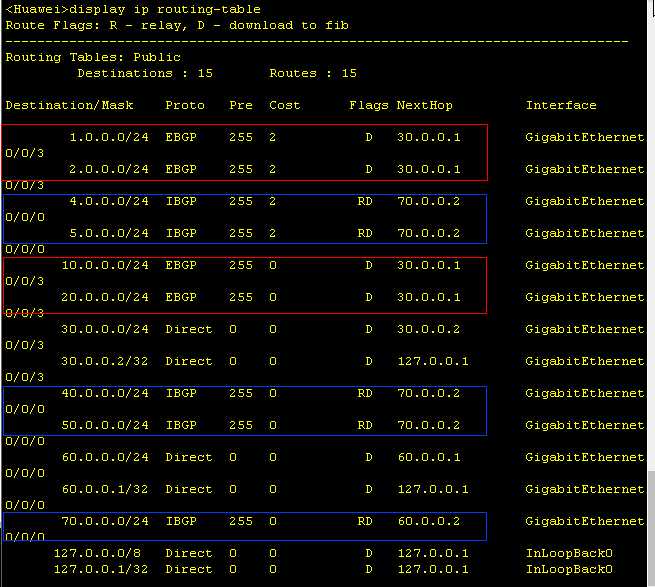Click the 'NextHop' column header
The width and height of the screenshot is (655, 587).
(424, 105)
